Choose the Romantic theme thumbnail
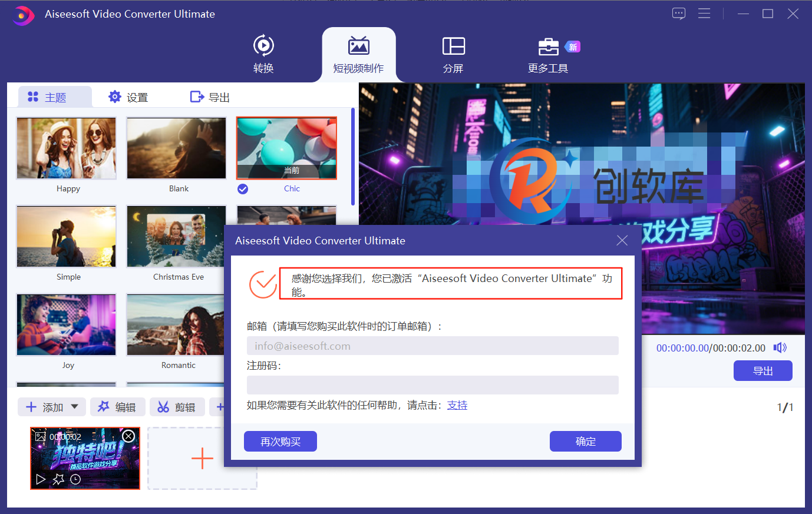The image size is (812, 514). (x=176, y=324)
